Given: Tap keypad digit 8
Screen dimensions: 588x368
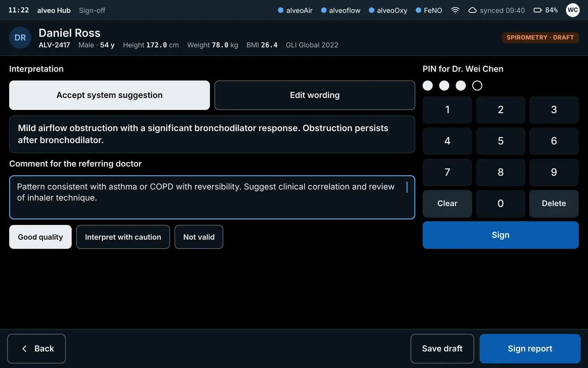Looking at the screenshot, I should (x=501, y=172).
